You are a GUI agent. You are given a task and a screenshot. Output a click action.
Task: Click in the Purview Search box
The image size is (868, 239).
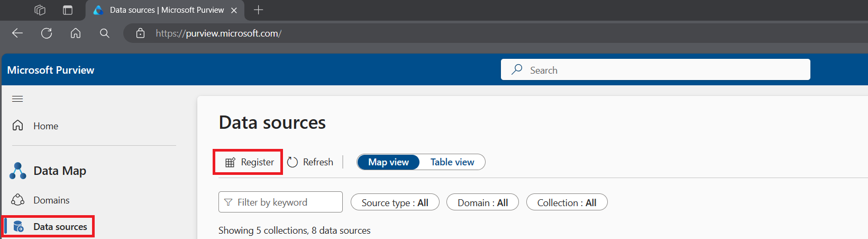tap(655, 69)
